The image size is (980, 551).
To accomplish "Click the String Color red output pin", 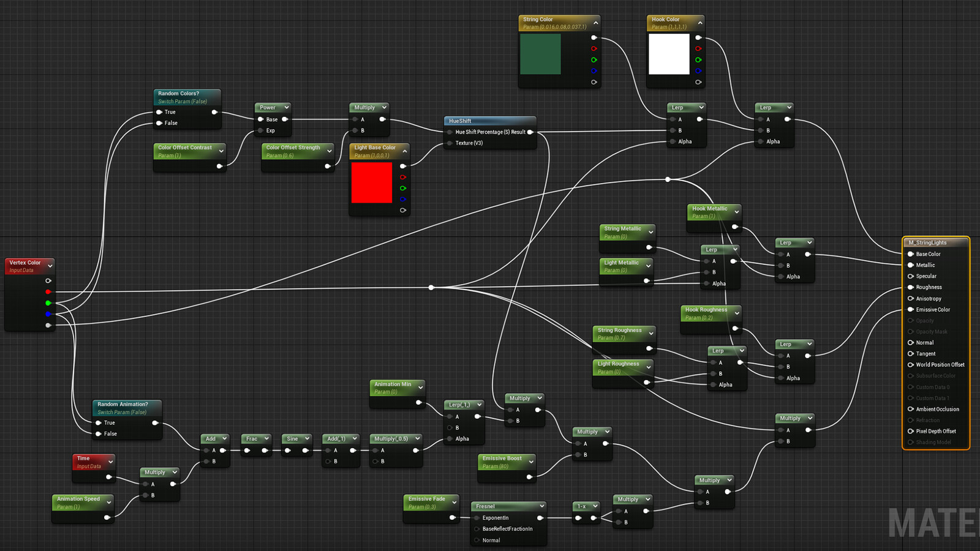I will [594, 48].
